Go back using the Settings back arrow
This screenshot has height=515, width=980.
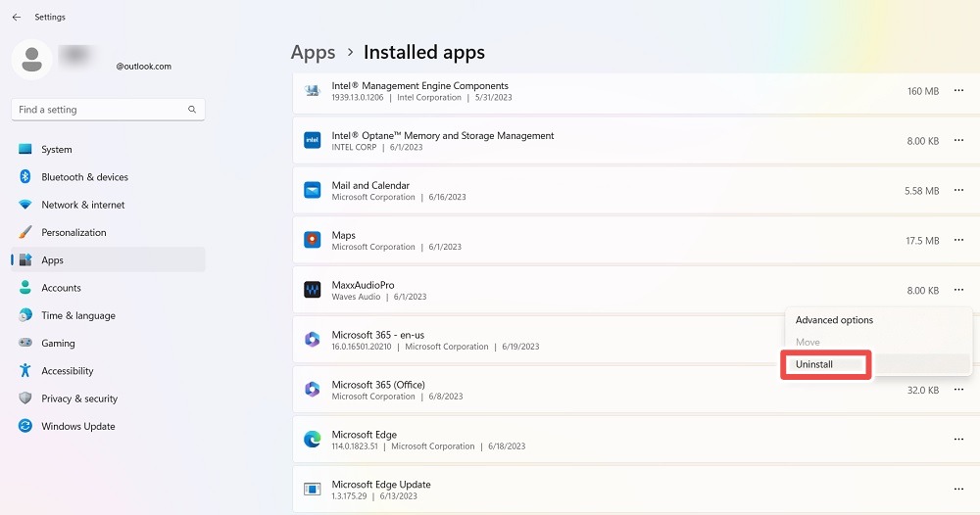point(17,17)
